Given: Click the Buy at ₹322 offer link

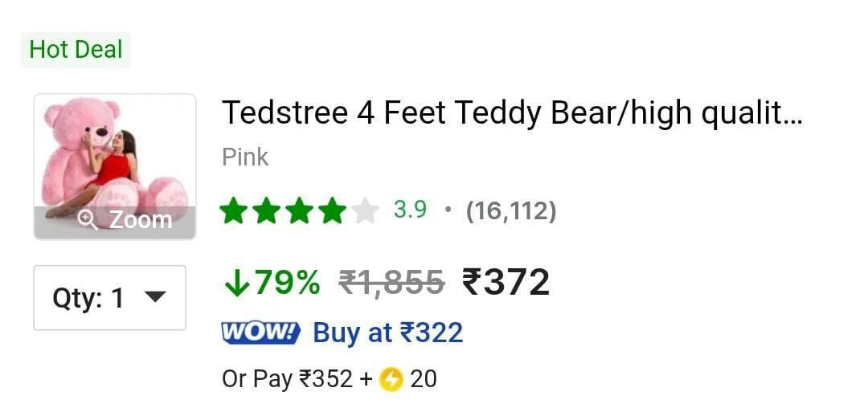Looking at the screenshot, I should [x=387, y=333].
